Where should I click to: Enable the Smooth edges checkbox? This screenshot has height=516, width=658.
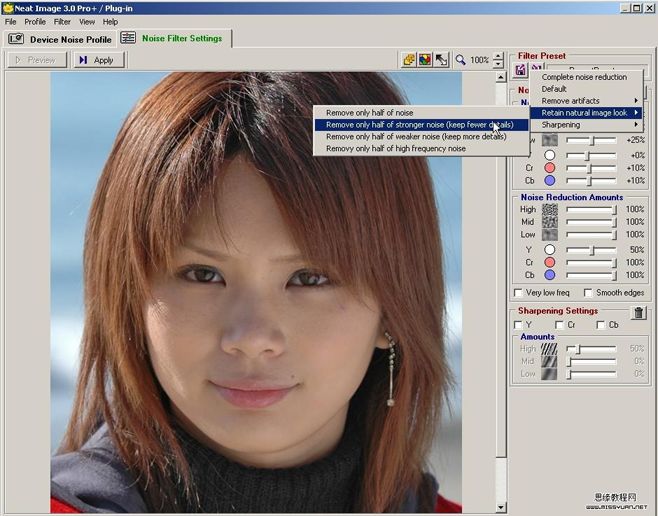point(588,292)
